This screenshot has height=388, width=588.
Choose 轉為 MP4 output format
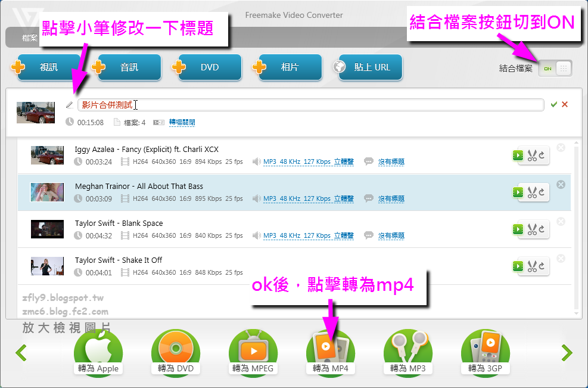331,353
